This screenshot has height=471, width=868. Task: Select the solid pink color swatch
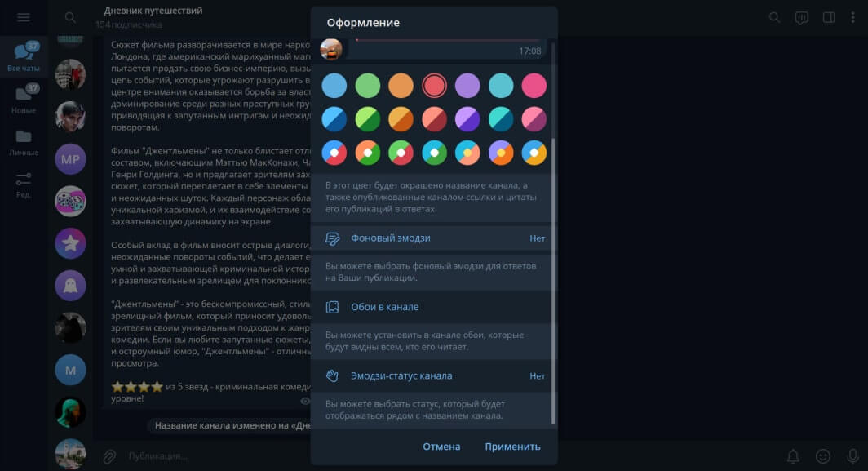click(x=534, y=86)
